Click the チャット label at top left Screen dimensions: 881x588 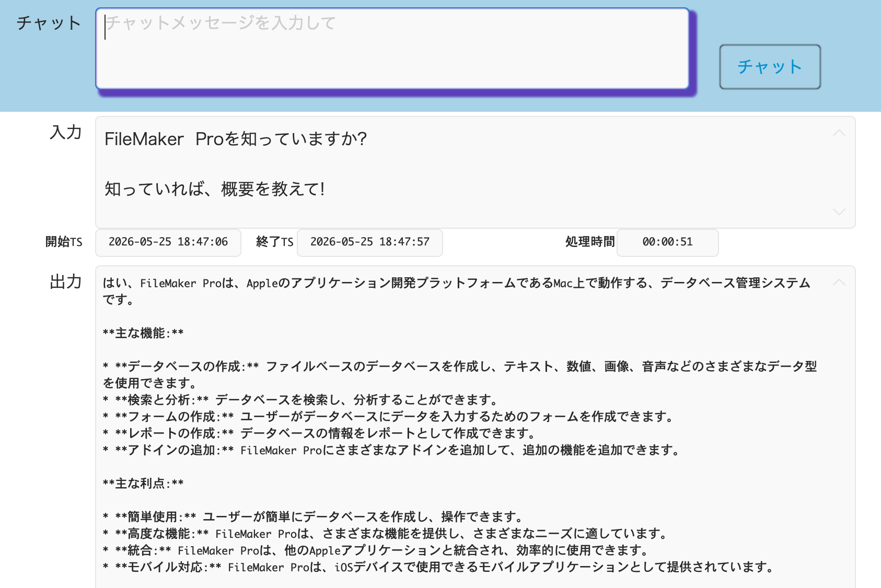[49, 23]
